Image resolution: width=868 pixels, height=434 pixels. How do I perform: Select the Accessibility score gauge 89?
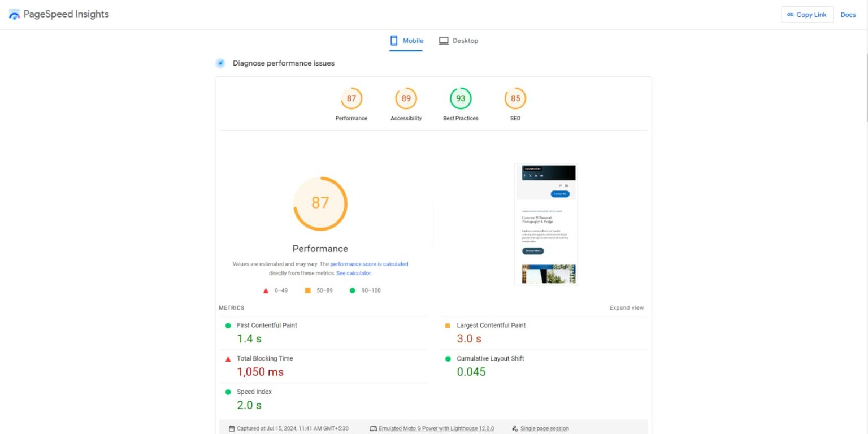[x=406, y=98]
